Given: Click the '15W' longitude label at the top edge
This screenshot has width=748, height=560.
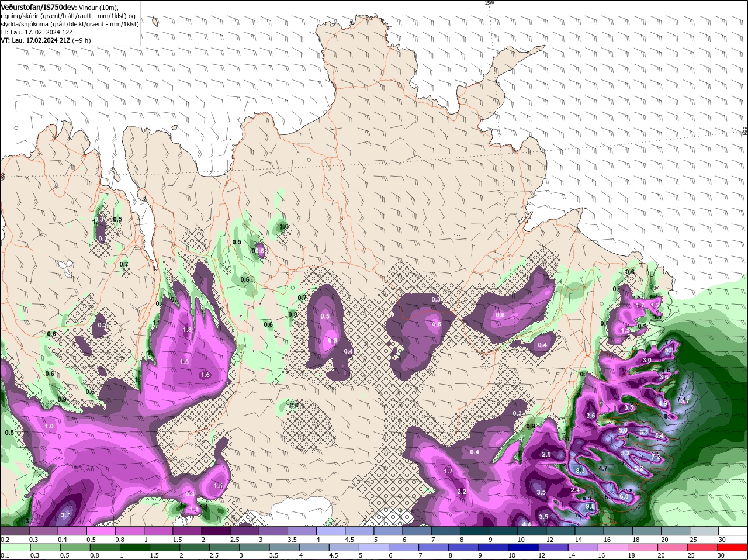Looking at the screenshot, I should pos(489,3).
